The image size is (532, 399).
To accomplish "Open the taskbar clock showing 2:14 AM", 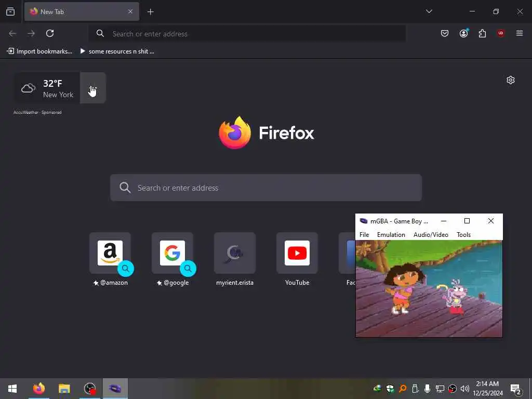I will coord(487,389).
